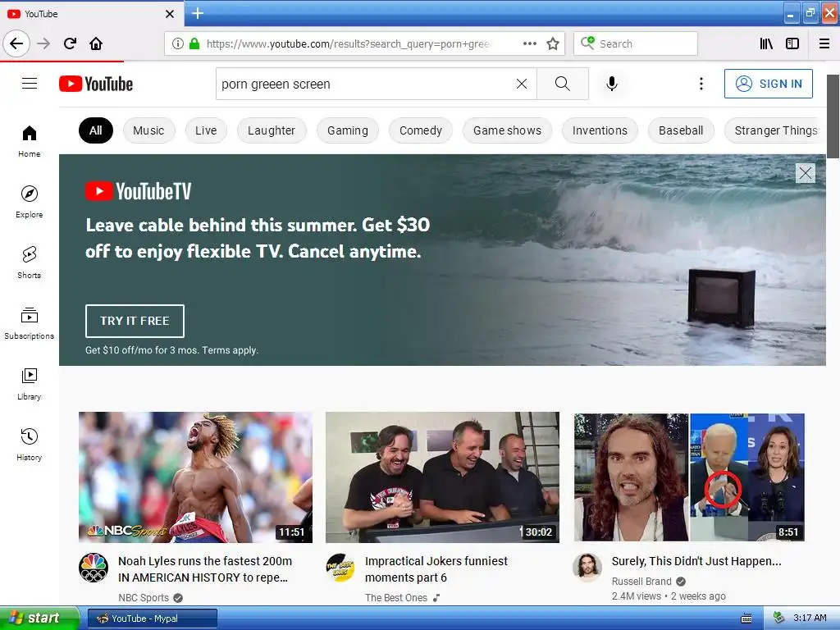Click the browser Search box
Viewport: 840px width, 630px height.
636,43
